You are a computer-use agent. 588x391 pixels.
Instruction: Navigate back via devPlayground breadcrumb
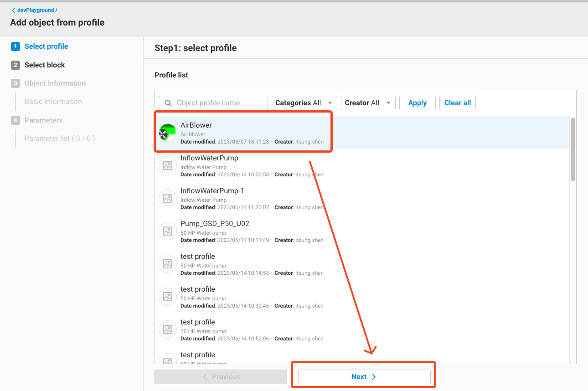coord(36,10)
